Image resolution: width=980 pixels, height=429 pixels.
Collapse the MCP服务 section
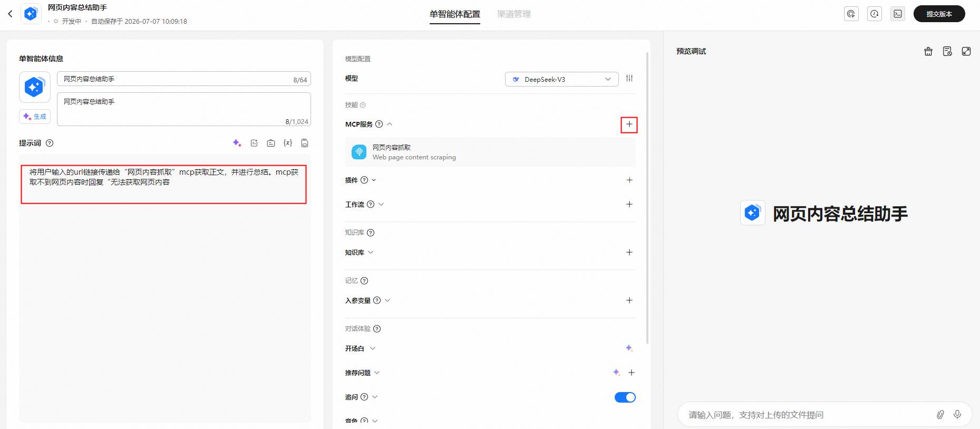390,124
